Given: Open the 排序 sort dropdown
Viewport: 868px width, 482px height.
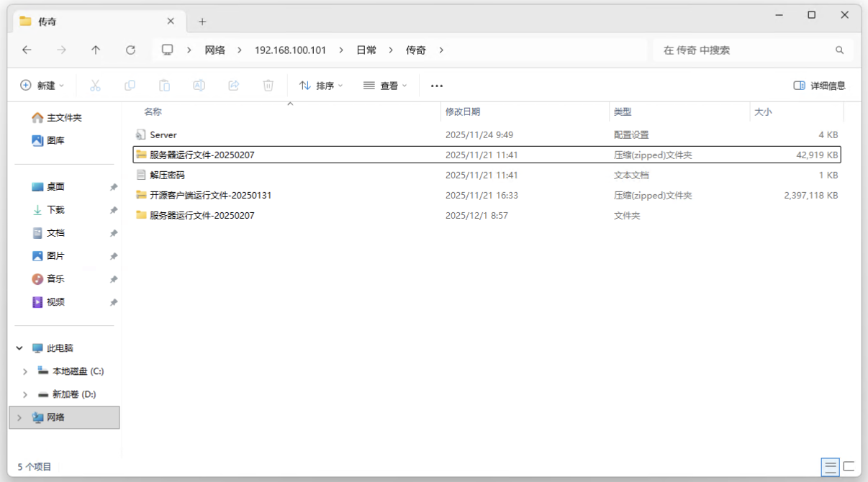Looking at the screenshot, I should pyautogui.click(x=320, y=86).
